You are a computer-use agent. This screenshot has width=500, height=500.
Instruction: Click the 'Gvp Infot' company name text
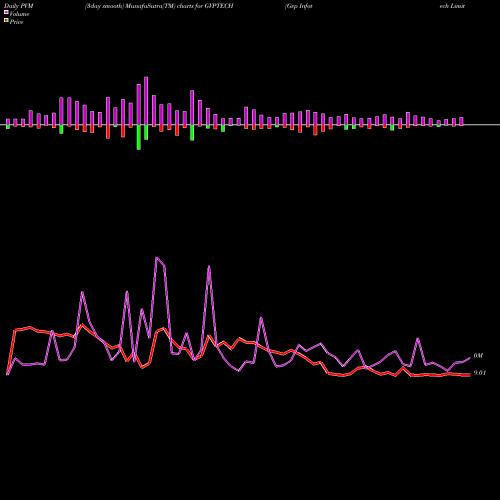[x=299, y=6]
